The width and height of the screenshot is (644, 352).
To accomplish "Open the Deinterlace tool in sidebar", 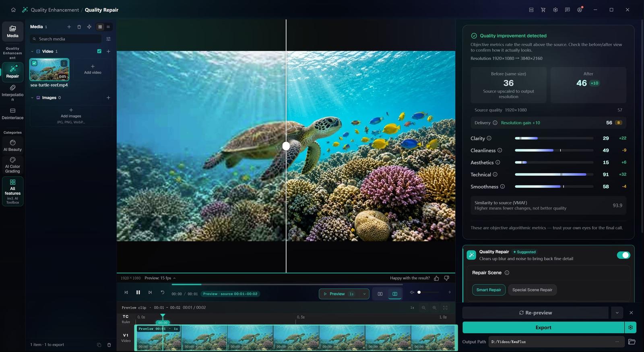I will [x=12, y=114].
